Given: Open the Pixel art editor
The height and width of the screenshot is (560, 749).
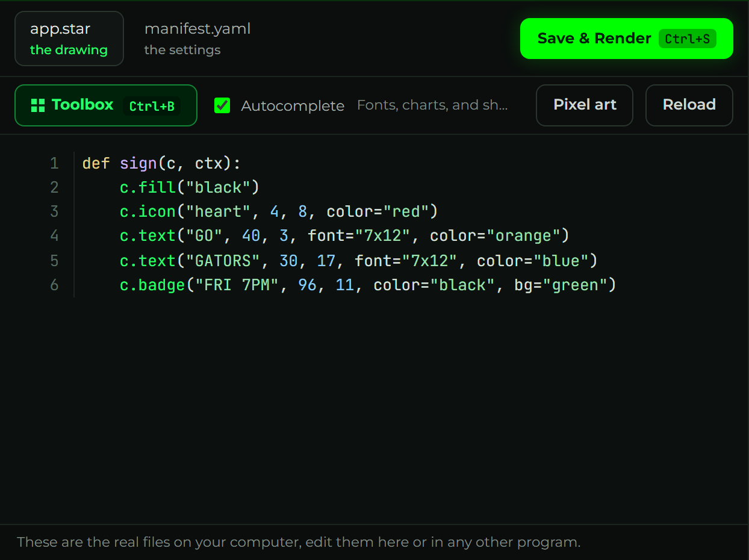Looking at the screenshot, I should click(x=585, y=105).
